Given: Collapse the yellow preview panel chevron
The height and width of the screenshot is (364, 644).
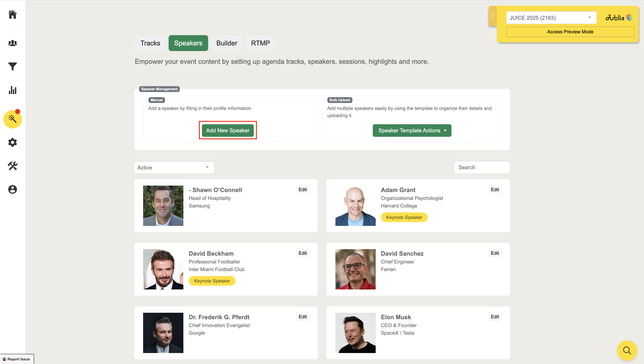Looking at the screenshot, I should coord(493,16).
